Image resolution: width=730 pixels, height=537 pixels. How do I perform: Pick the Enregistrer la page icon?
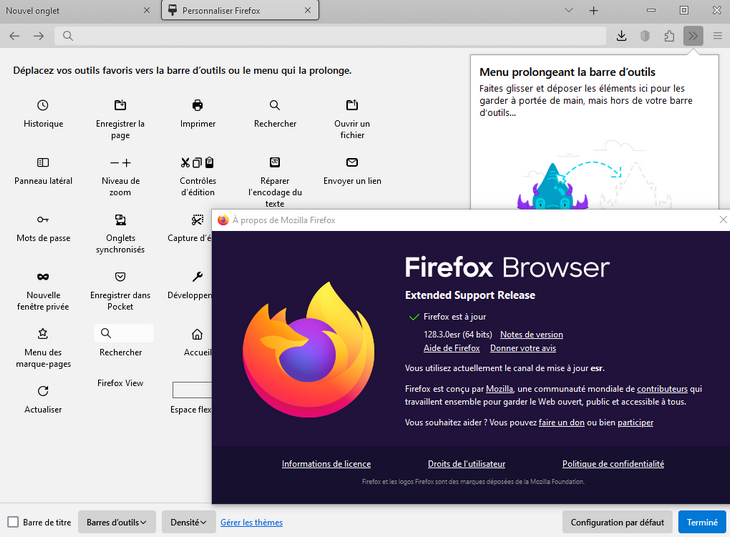point(120,105)
